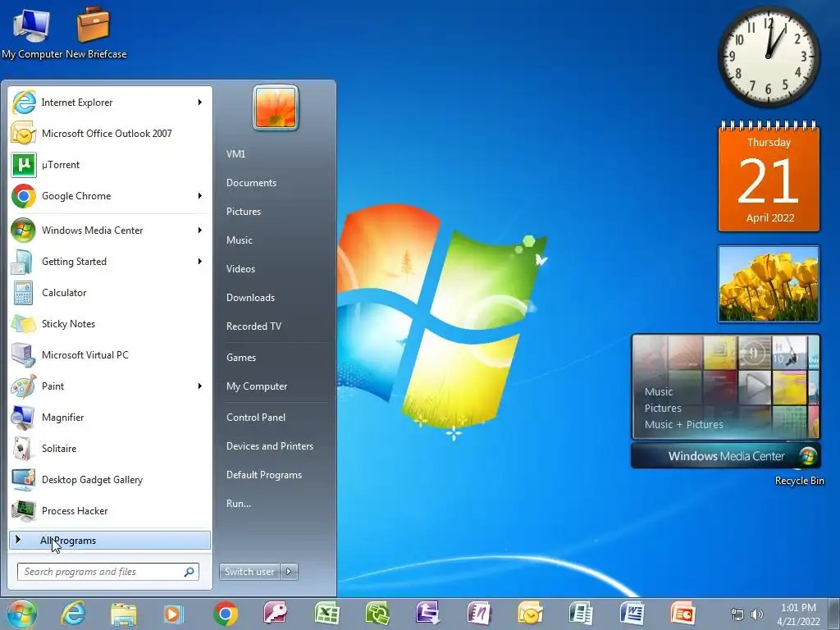Open Publisher taskbar icon

coord(581,614)
